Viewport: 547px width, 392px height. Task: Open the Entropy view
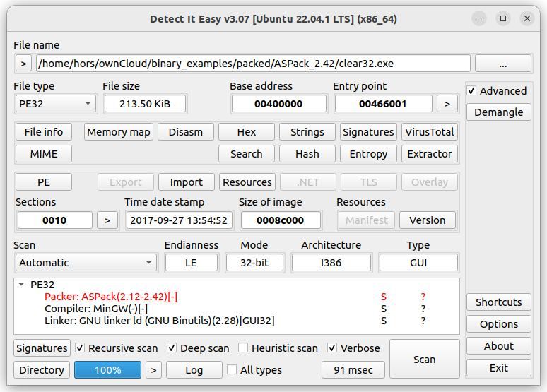[x=368, y=154]
